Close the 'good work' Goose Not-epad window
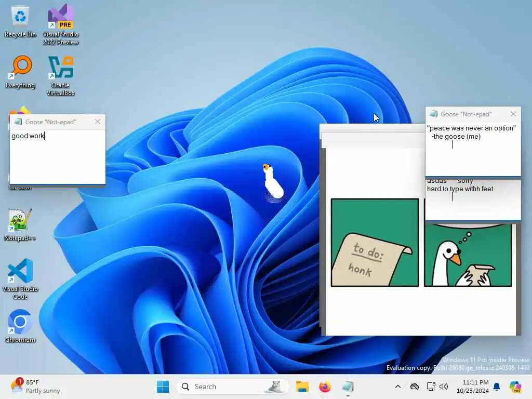 (x=98, y=122)
